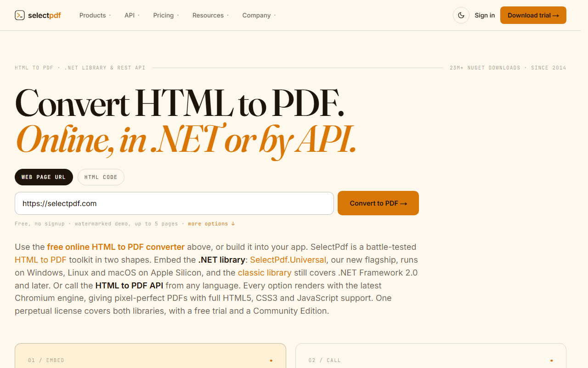Image resolution: width=588 pixels, height=368 pixels.
Task: Click the Download trial button
Action: pos(533,15)
